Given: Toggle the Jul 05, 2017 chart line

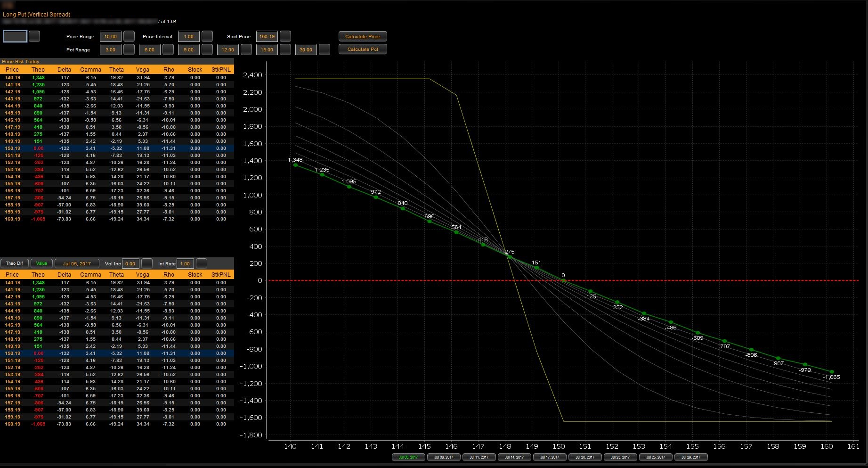Looking at the screenshot, I should pos(408,457).
